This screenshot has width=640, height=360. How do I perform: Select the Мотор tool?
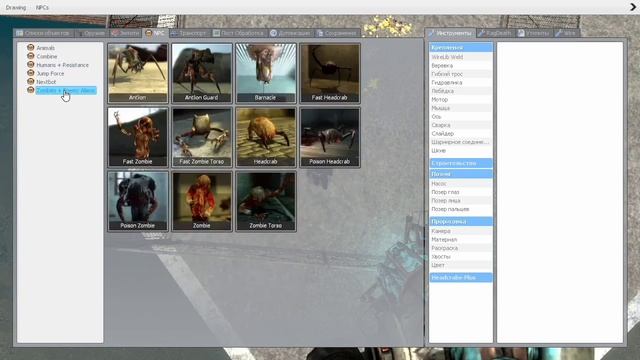(x=461, y=100)
